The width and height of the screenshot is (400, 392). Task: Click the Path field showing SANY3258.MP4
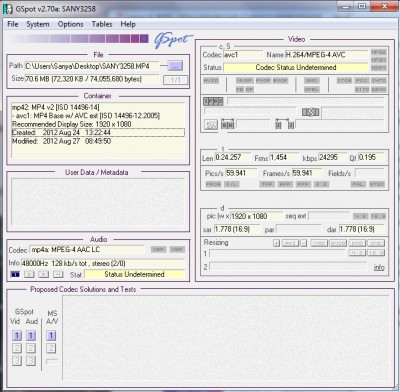point(92,66)
